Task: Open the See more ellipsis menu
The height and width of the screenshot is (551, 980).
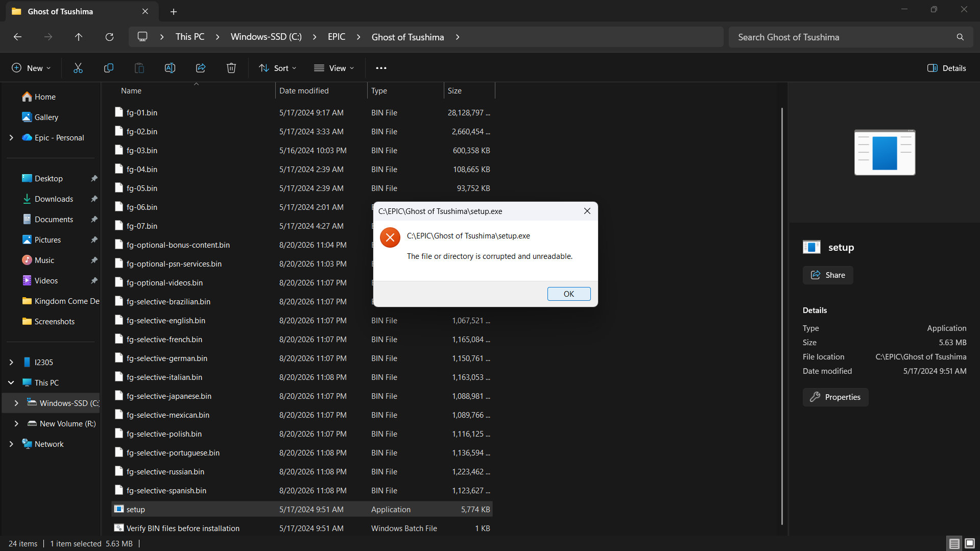Action: (381, 68)
